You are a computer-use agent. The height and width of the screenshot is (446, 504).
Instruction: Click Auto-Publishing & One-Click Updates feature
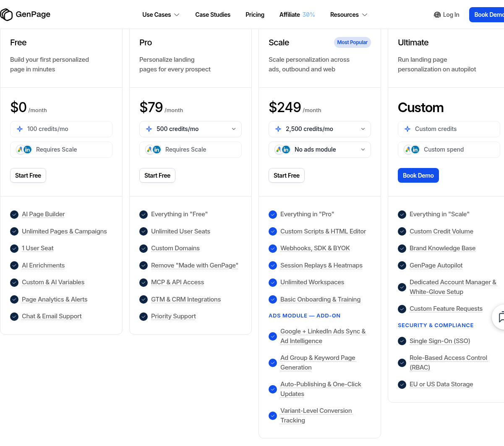coord(321,389)
